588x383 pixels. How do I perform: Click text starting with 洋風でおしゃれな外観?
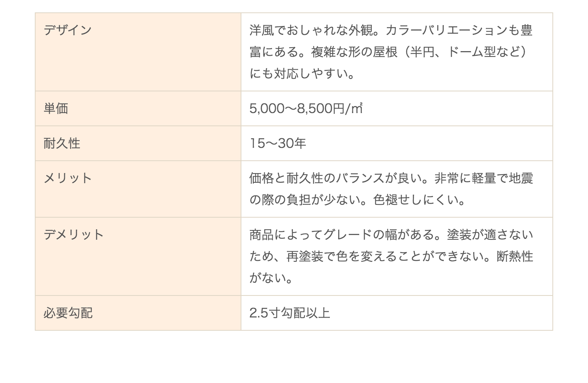(391, 30)
